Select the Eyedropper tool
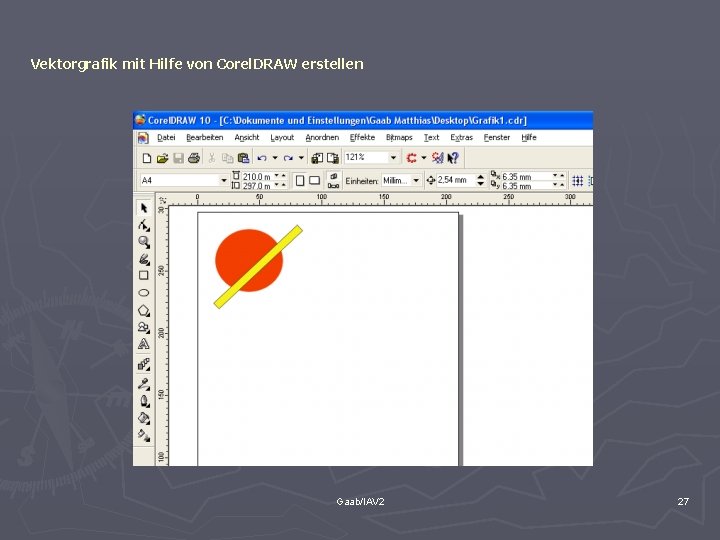Screen dimensions: 720x540 [144, 384]
